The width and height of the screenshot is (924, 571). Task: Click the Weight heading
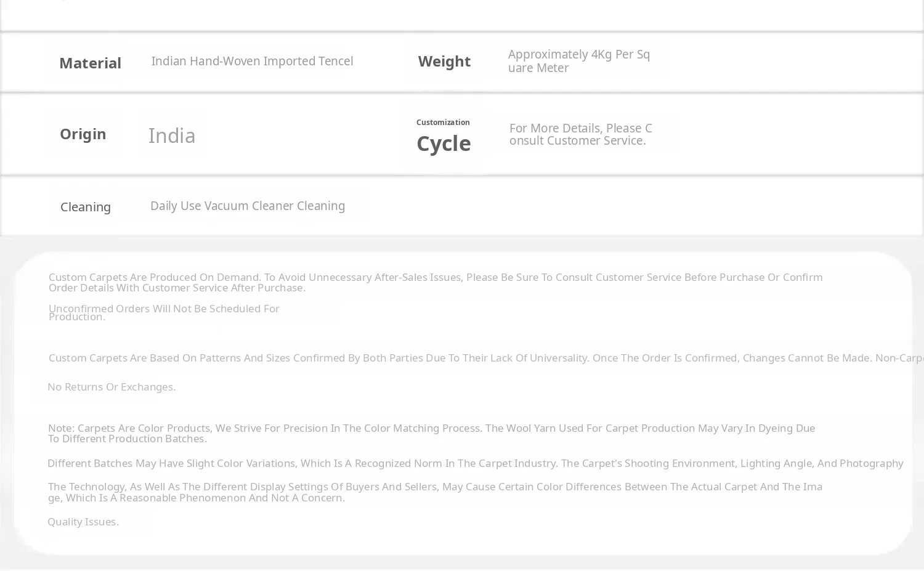[x=444, y=61]
